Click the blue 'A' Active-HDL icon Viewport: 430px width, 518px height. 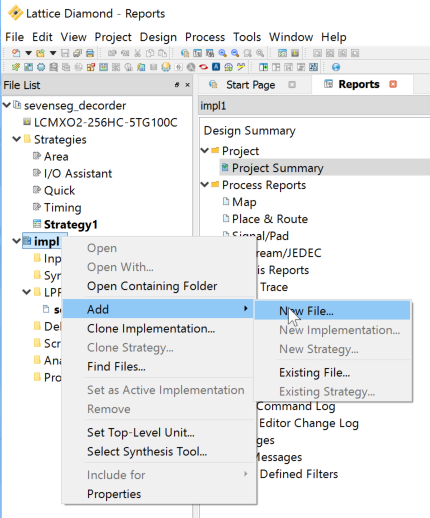[216, 67]
